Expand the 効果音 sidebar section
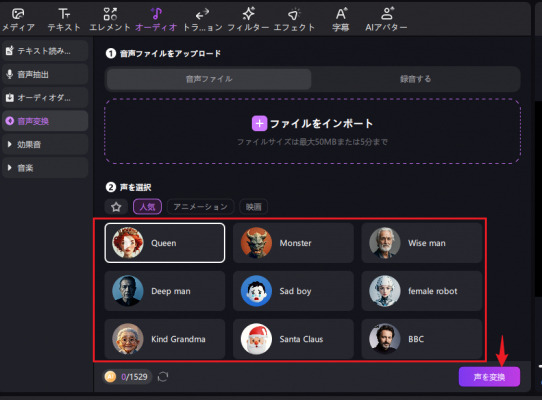This screenshot has height=400, width=542. [x=45, y=145]
